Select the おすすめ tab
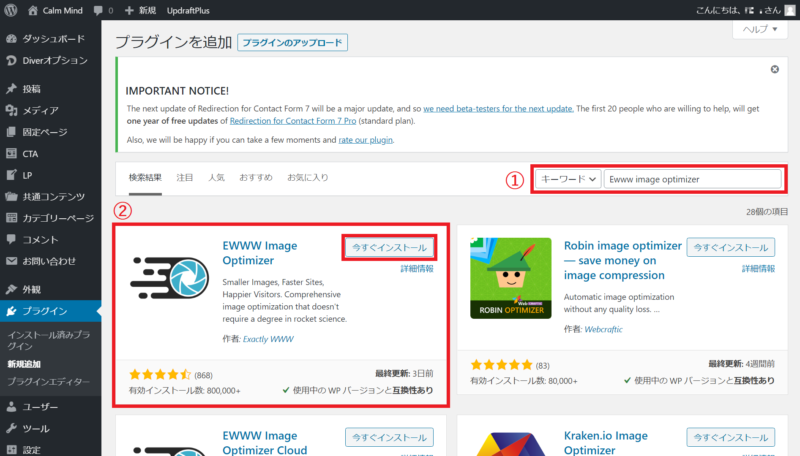This screenshot has width=800, height=456. 256,178
